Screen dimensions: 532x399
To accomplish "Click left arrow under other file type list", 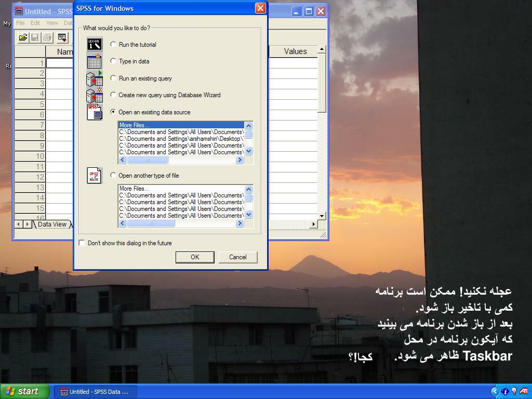I will [123, 223].
